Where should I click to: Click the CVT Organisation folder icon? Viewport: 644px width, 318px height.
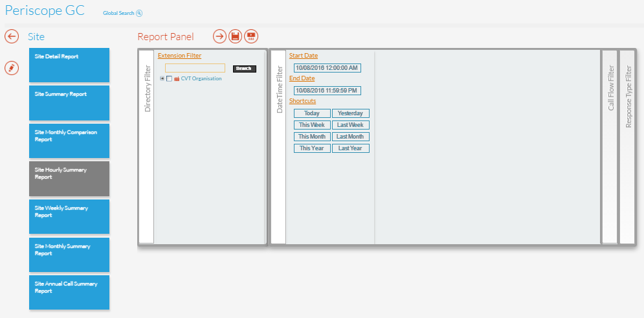point(177,79)
